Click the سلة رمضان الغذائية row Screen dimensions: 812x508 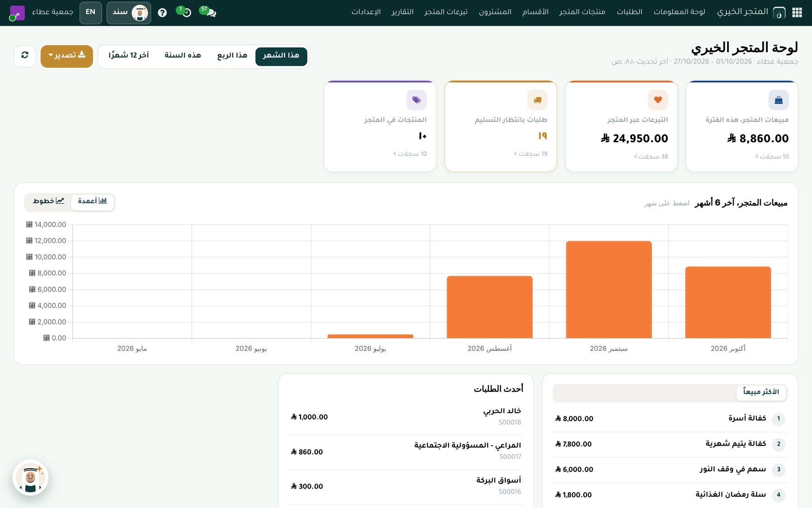[670, 495]
